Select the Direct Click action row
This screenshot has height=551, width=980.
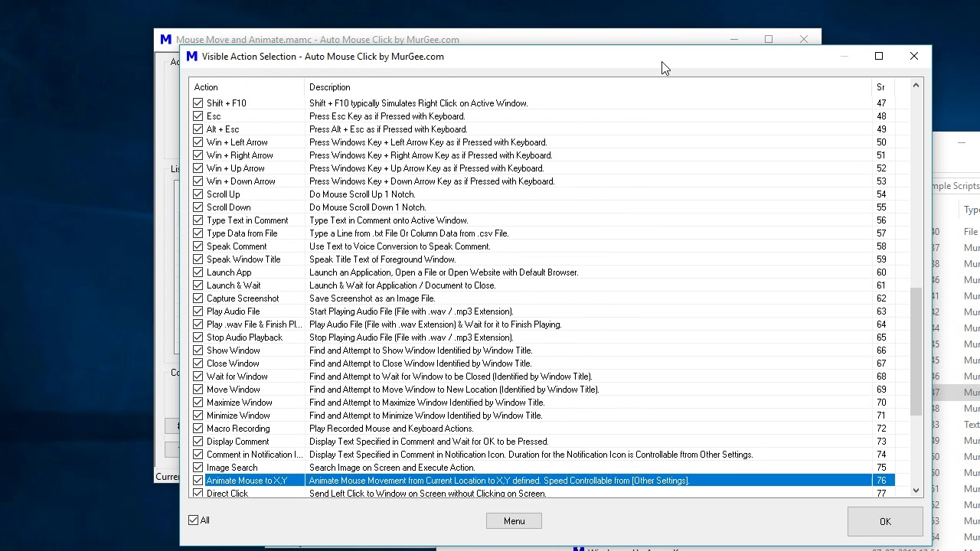[x=542, y=494]
